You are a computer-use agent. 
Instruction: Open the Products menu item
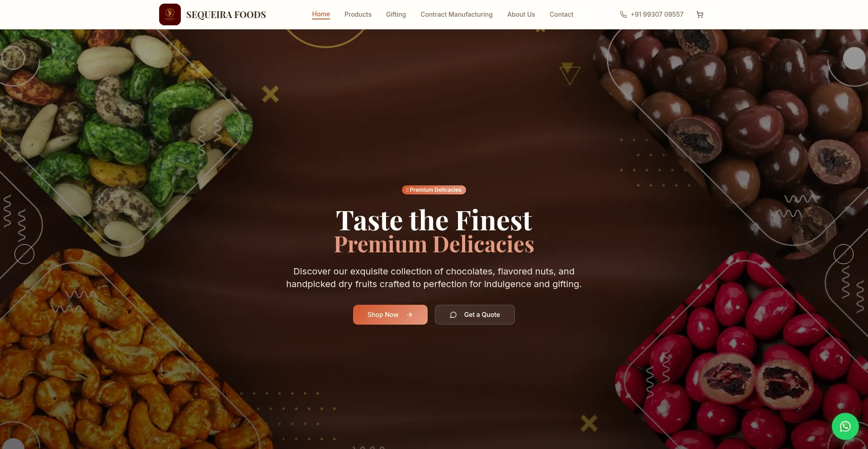pos(358,14)
